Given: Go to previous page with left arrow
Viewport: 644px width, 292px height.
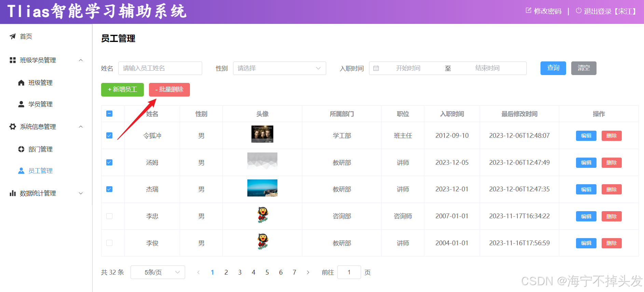Looking at the screenshot, I should tap(198, 272).
